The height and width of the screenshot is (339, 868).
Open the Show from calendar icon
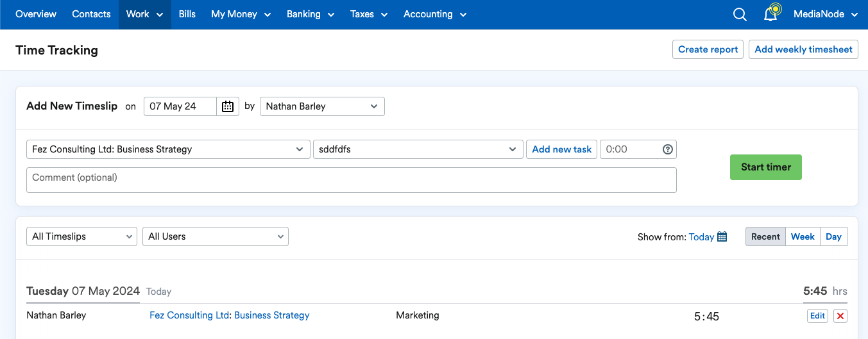pyautogui.click(x=722, y=237)
